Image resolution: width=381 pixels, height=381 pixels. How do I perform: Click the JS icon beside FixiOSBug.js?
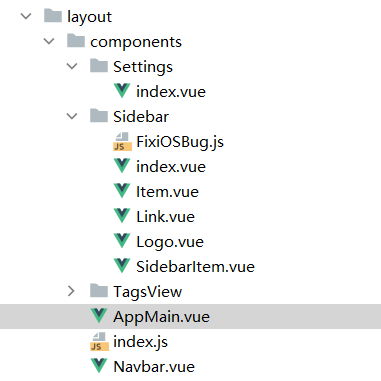coord(122,142)
